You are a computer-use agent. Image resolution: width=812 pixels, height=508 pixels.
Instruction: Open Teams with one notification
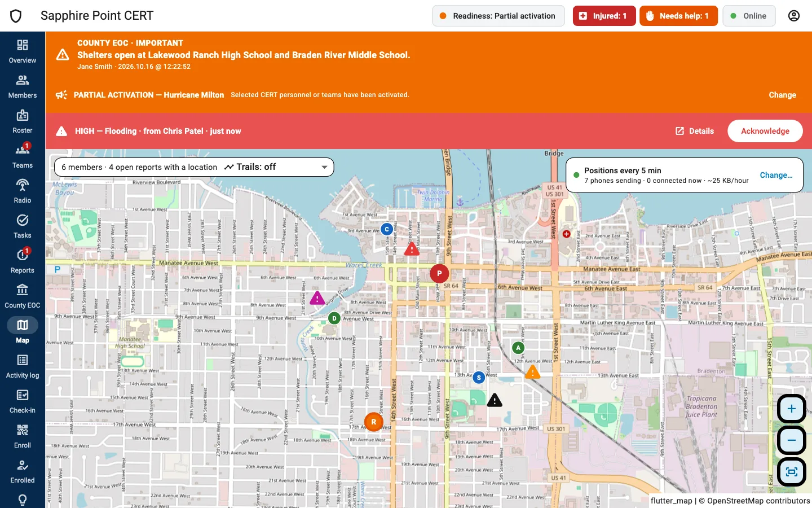point(23,156)
